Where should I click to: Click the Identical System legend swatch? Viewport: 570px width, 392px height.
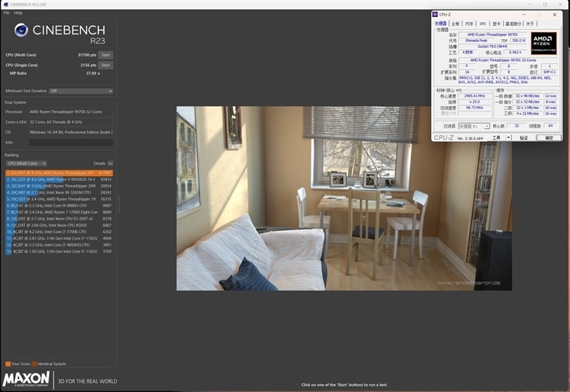33,364
